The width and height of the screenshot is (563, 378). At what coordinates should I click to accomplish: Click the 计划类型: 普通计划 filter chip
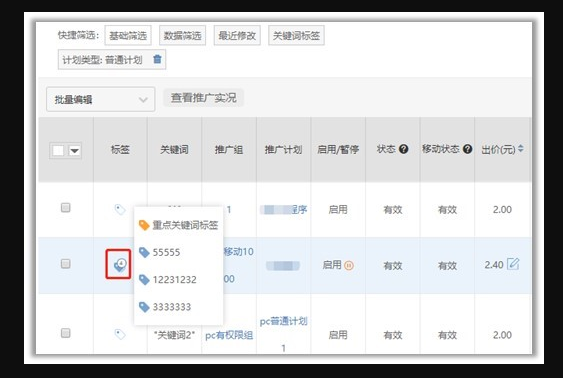112,59
